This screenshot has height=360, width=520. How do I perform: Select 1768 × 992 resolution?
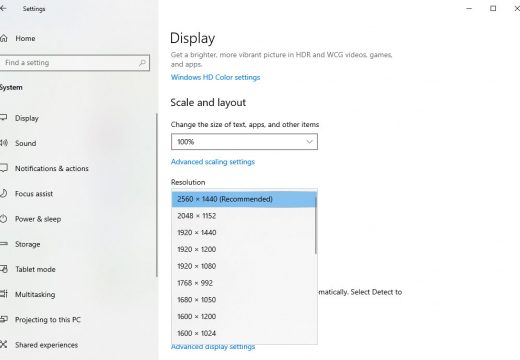point(243,283)
